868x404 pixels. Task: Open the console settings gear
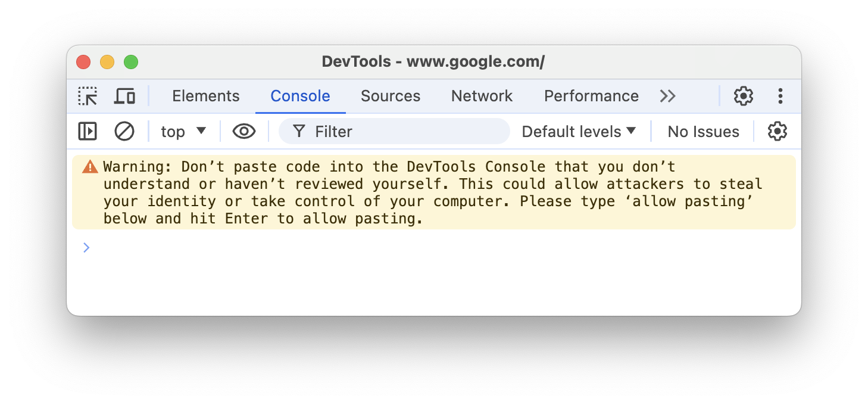777,131
